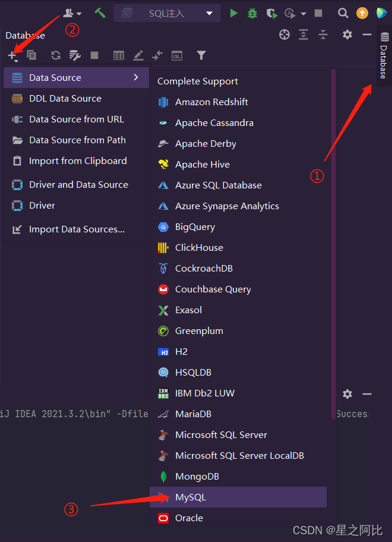
Task: Refresh the database with refresh icon
Action: 56,55
